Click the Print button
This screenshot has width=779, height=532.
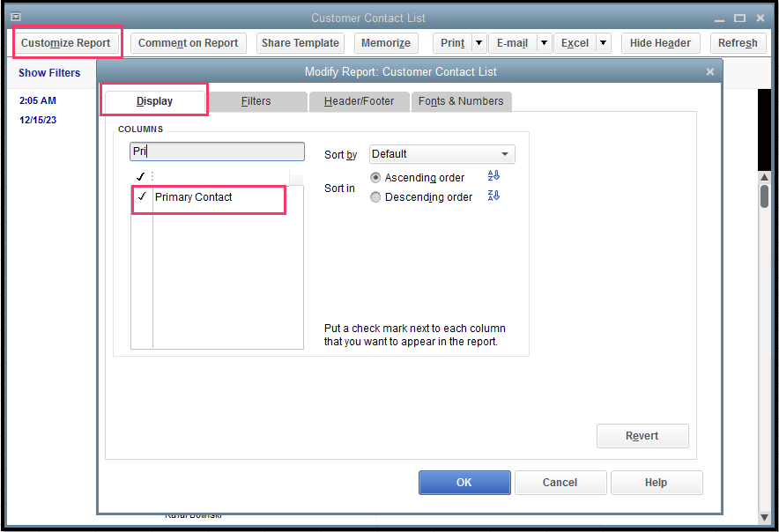coord(453,43)
